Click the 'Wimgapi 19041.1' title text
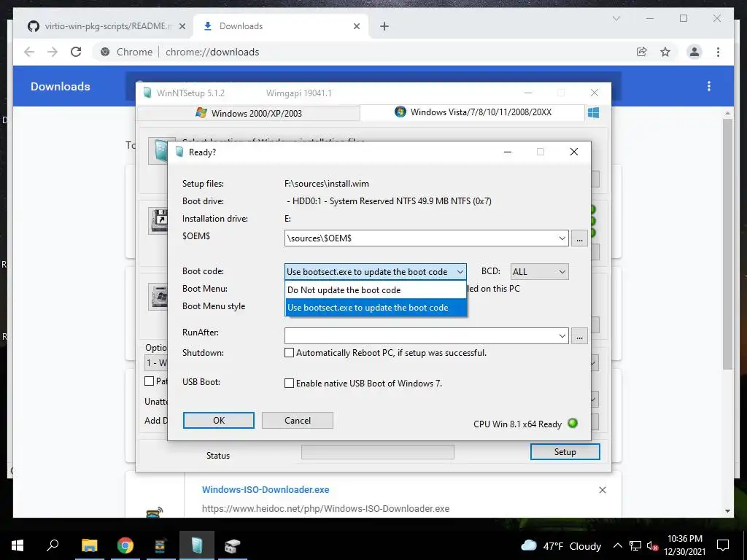This screenshot has width=747, height=560. pos(298,93)
